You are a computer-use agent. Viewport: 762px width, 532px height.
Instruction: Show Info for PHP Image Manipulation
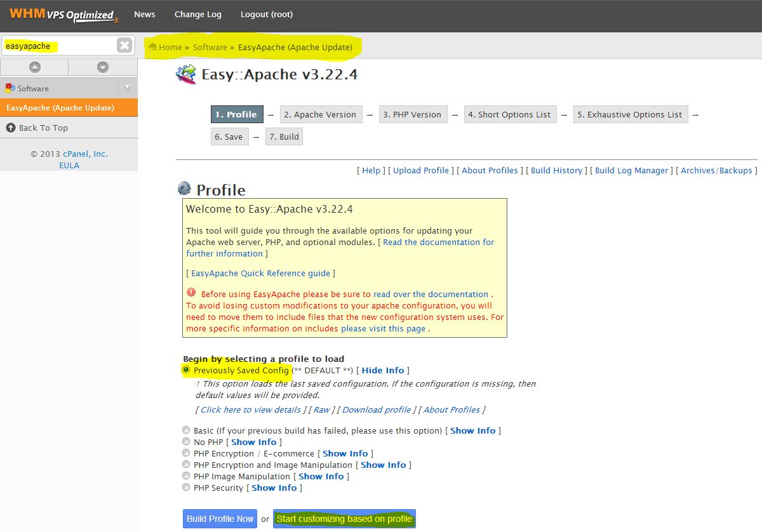tap(321, 476)
